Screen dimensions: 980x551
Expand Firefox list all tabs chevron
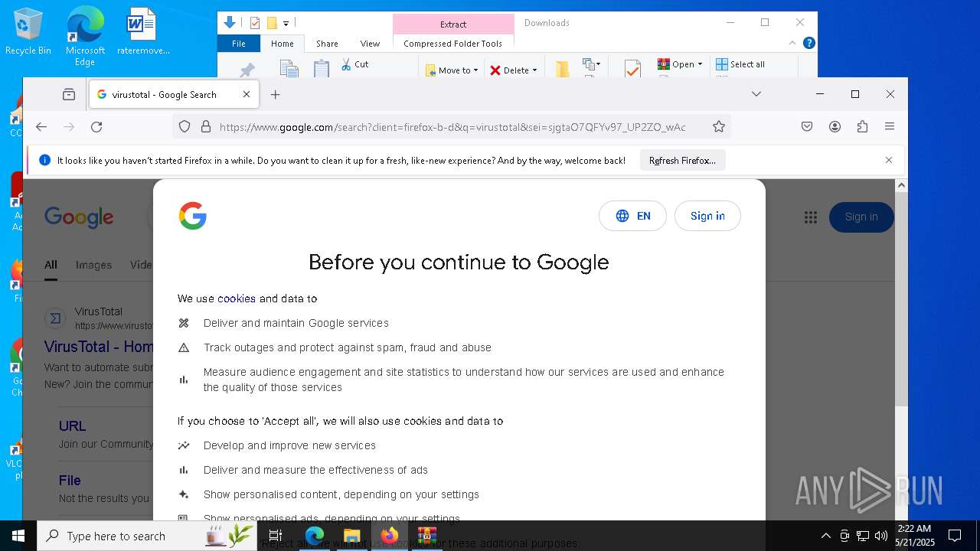pos(756,94)
